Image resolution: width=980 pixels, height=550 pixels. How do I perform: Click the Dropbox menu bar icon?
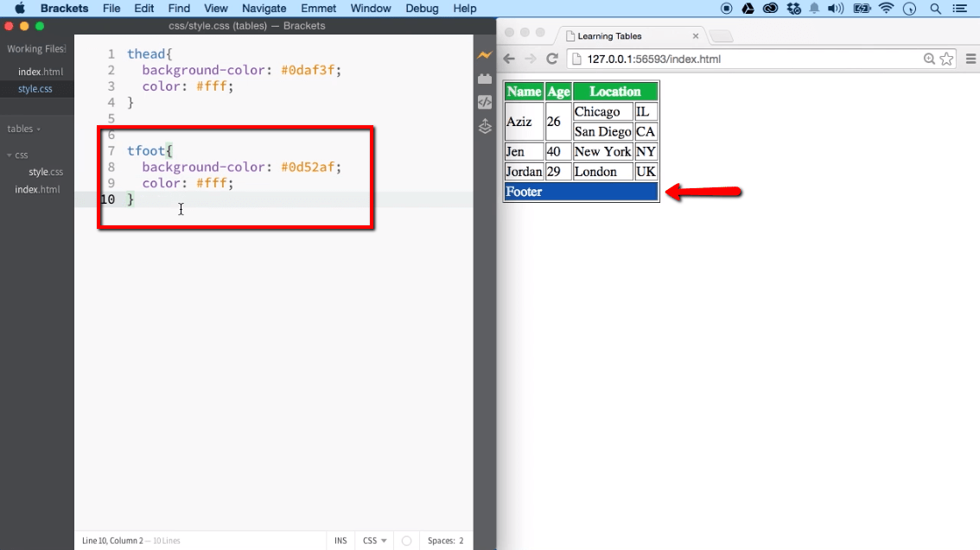pos(793,8)
